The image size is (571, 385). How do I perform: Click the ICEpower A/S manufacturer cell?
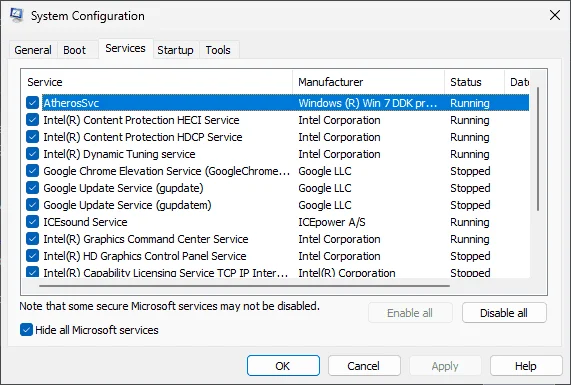(332, 222)
